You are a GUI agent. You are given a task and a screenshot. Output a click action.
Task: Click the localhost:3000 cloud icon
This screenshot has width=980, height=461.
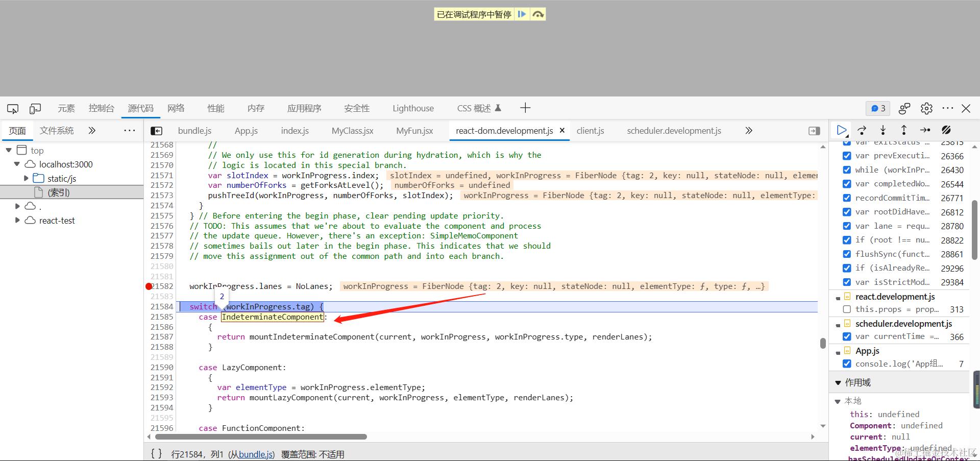click(30, 164)
